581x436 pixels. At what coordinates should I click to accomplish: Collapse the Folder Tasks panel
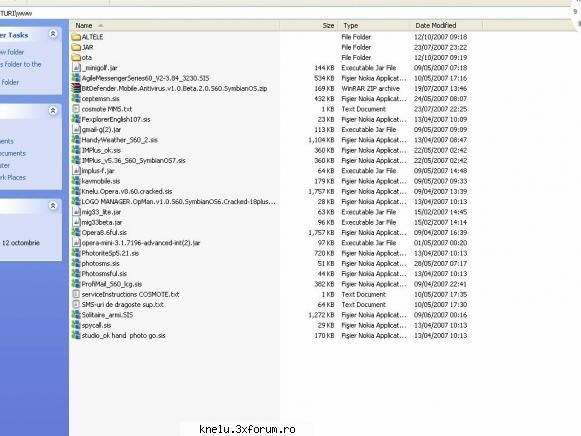pyautogui.click(x=53, y=34)
